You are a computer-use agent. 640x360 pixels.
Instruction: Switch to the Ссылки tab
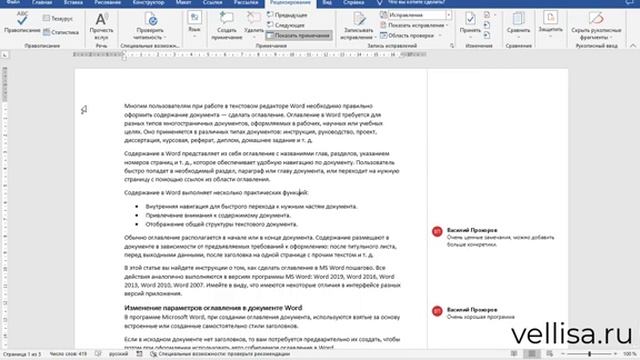click(x=213, y=2)
